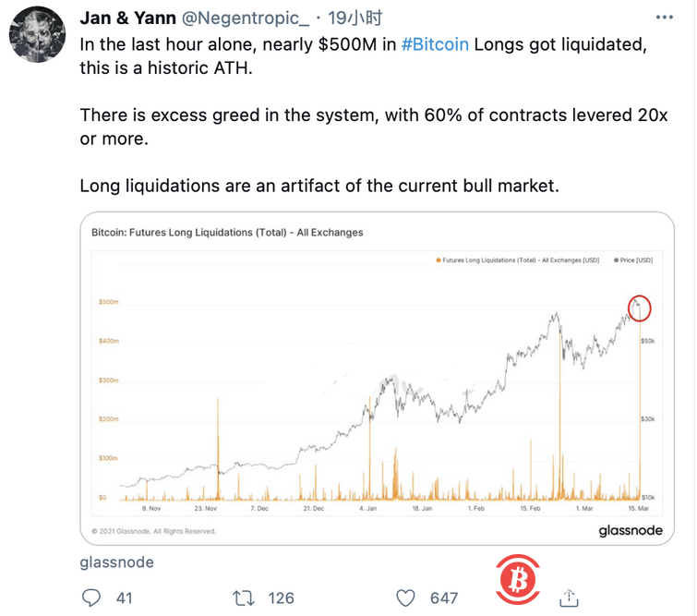Screen dimensions: 697x616
Task: Open the Jan & Yann profile avatar
Action: 36,37
